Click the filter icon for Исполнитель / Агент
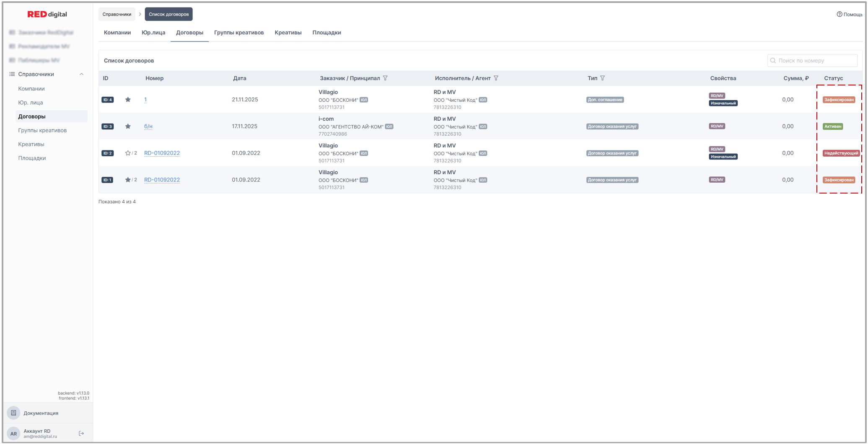This screenshot has height=444, width=868. [x=496, y=78]
